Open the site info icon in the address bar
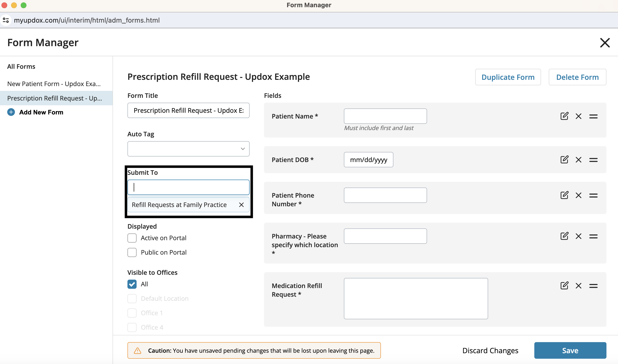Viewport: 618px width, 364px height. tap(6, 20)
